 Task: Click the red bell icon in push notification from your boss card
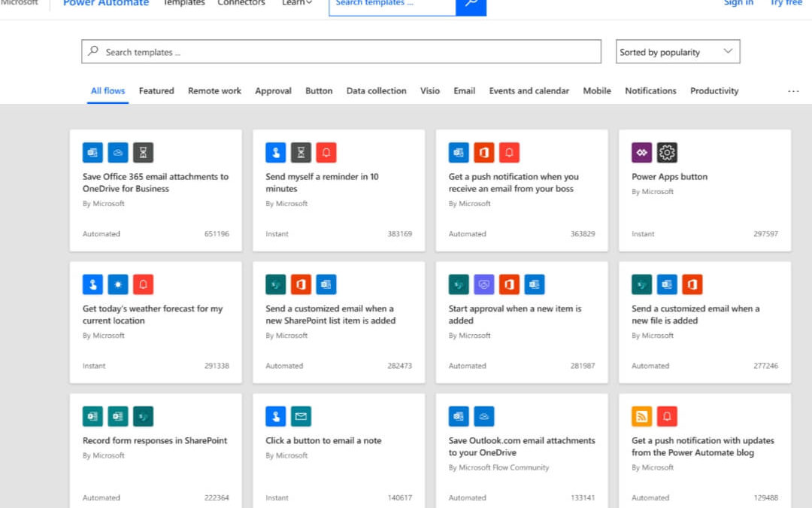tap(510, 152)
